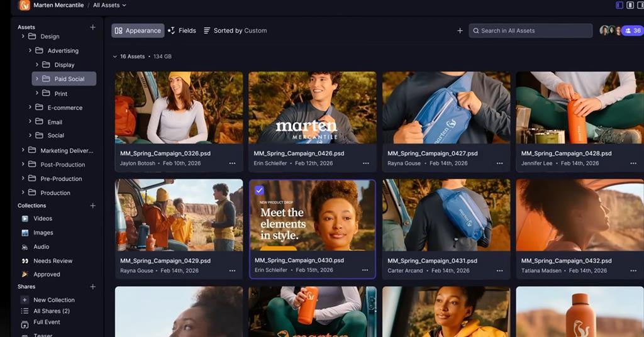This screenshot has height=337, width=644.
Task: Open All Shares (2) list
Action: coord(51,311)
